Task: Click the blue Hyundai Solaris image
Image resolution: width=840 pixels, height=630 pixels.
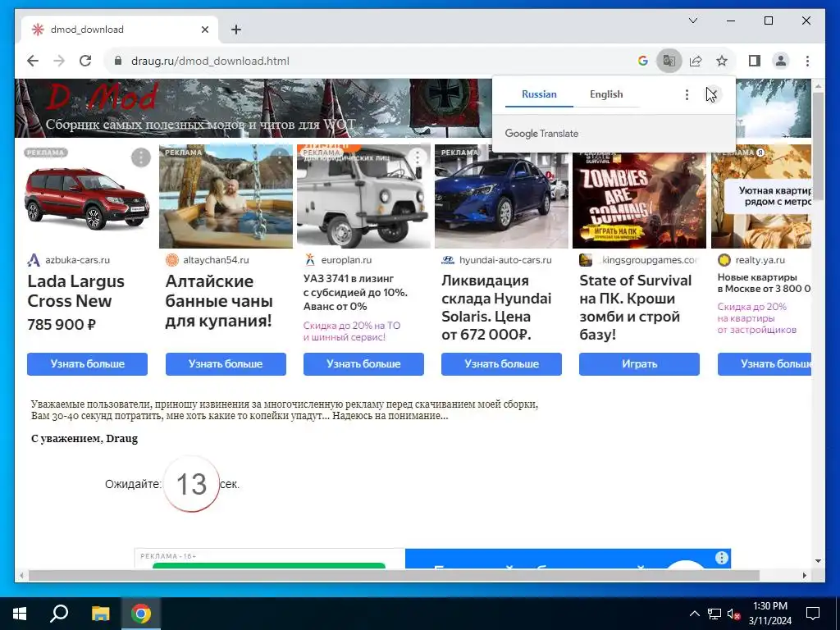Action: coord(501,196)
